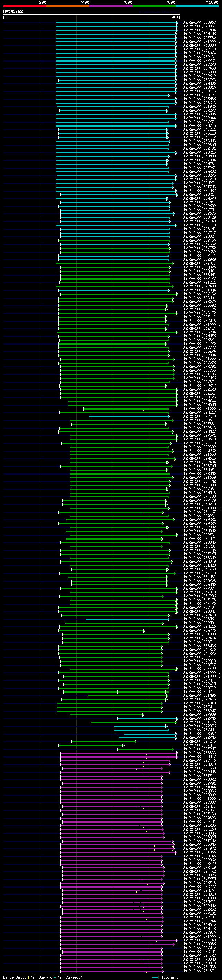View hit UniRef100_Q6ZLK8
The width and height of the screenshot is (222, 980).
[x=199, y=389]
